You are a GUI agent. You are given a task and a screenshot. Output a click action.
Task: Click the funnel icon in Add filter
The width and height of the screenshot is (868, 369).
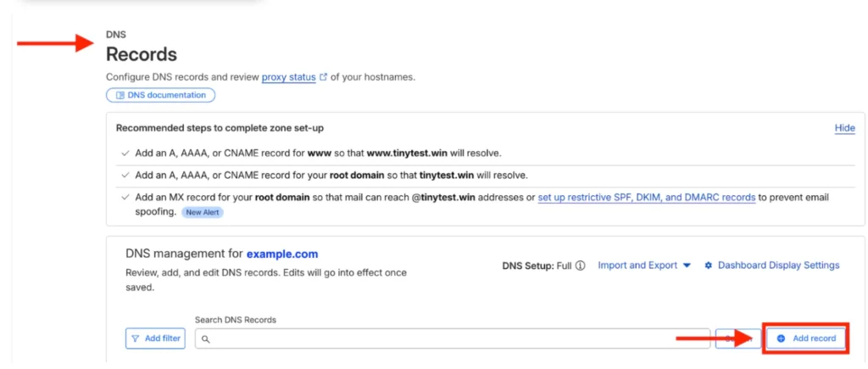[136, 338]
